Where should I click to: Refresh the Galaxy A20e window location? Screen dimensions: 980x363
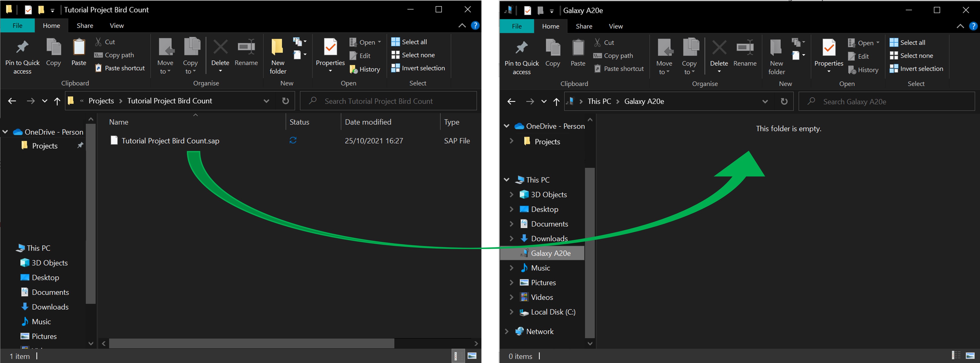(x=784, y=102)
